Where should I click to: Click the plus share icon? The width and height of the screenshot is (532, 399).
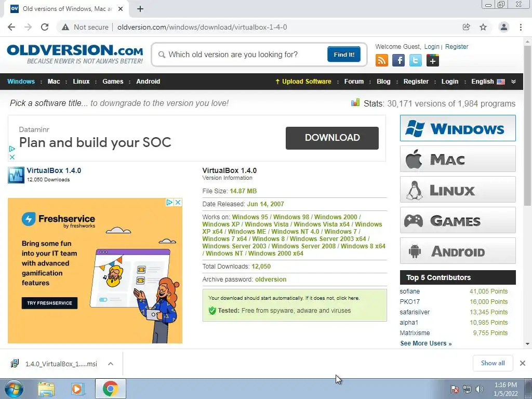[433, 61]
